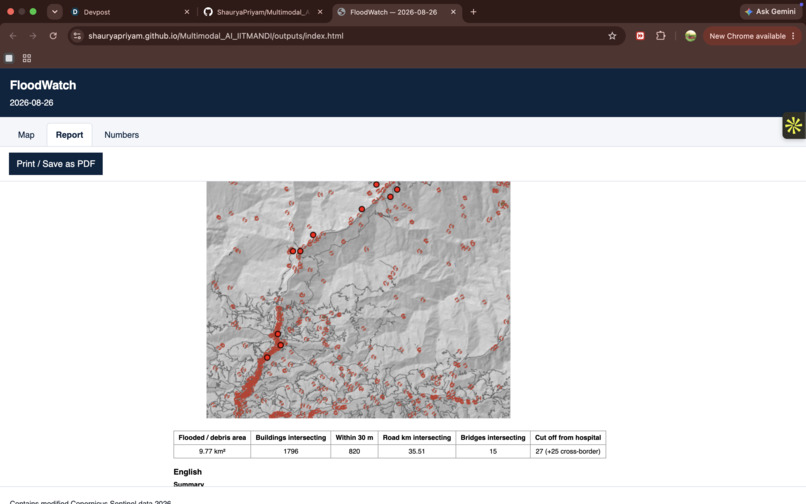
Task: Click the Cut off from hospital column header
Action: [568, 438]
